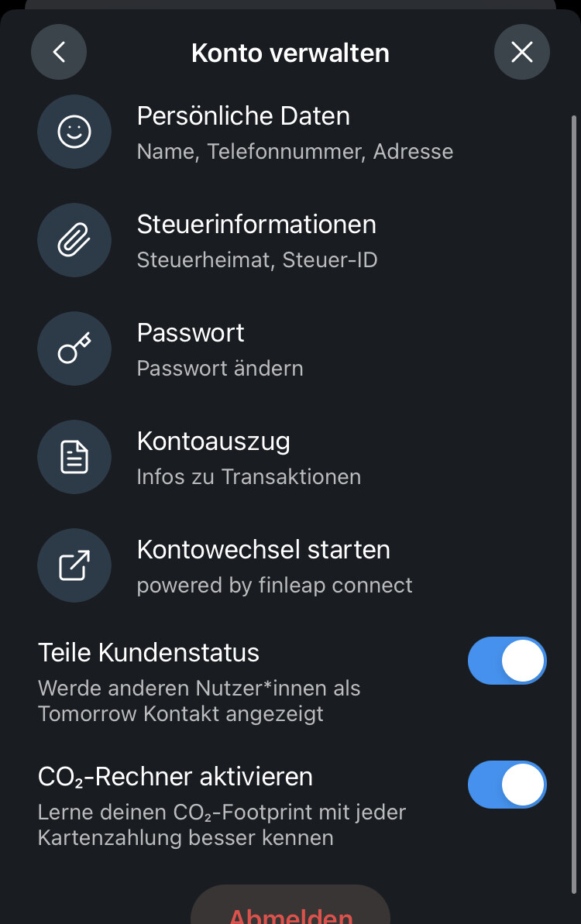Select the key icon for Passwort
The height and width of the screenshot is (924, 581).
pyautogui.click(x=74, y=349)
